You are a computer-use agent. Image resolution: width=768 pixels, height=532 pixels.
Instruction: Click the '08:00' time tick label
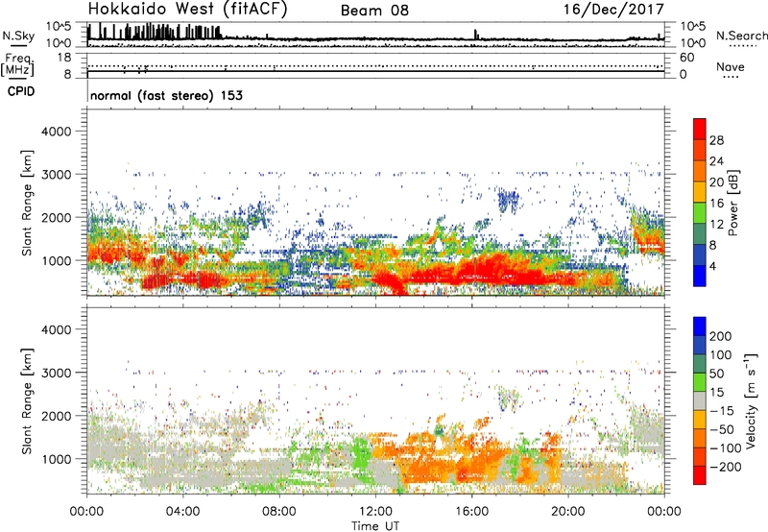coord(279,512)
